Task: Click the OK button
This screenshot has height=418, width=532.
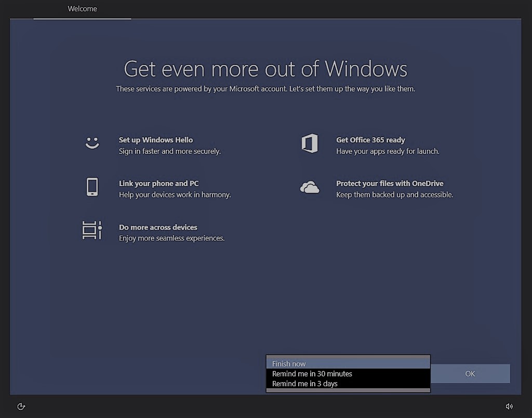Action: pos(470,374)
